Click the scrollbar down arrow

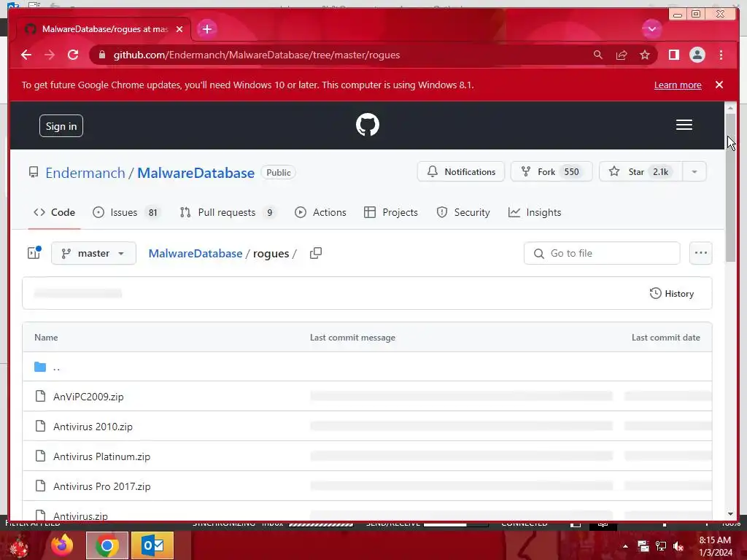730,514
